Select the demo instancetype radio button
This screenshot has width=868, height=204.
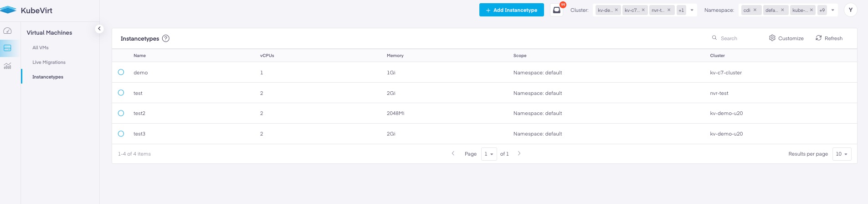pos(121,72)
